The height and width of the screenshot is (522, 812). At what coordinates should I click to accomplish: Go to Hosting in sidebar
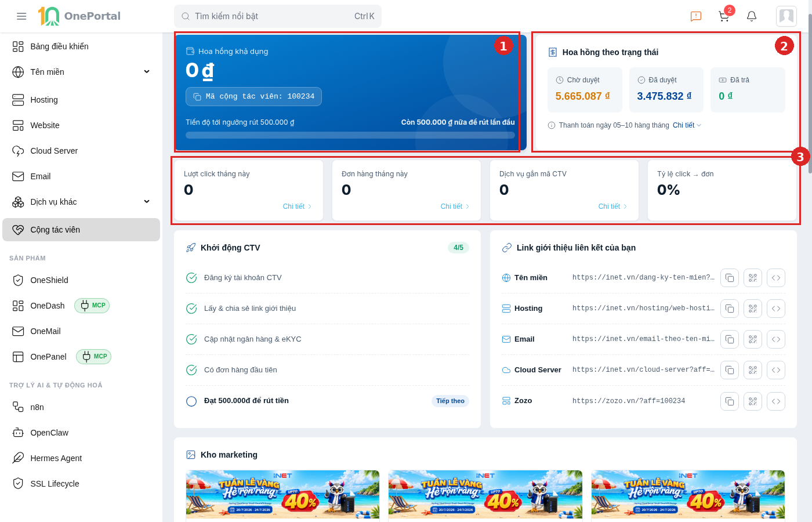point(81,100)
